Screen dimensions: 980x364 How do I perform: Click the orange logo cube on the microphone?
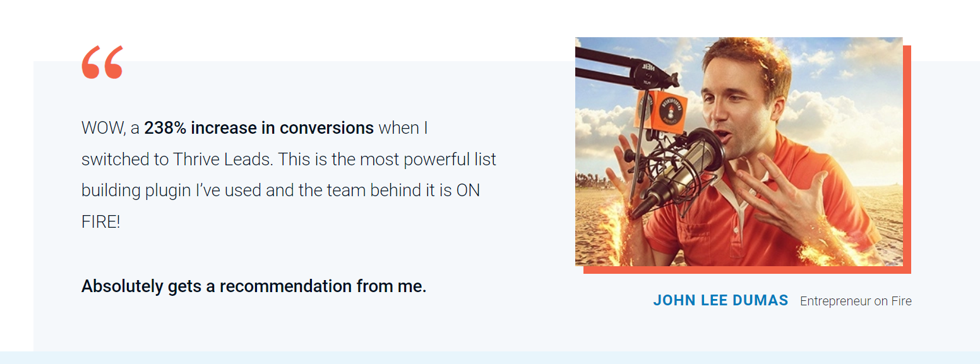[661, 110]
